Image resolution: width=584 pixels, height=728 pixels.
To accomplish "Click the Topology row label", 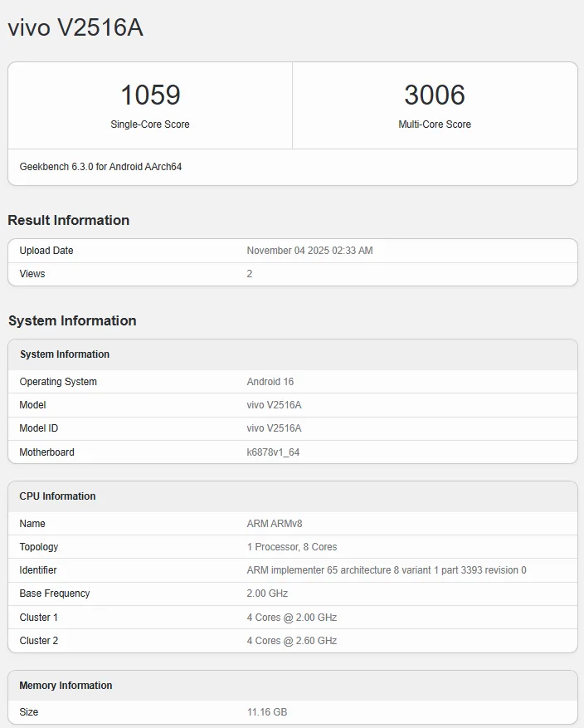I will [x=39, y=547].
